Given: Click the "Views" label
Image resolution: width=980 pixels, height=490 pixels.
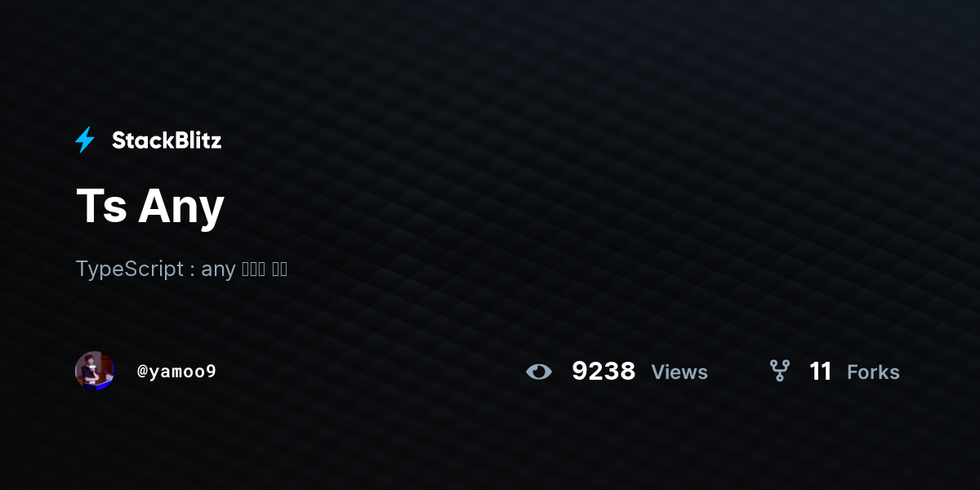Looking at the screenshot, I should tap(679, 372).
